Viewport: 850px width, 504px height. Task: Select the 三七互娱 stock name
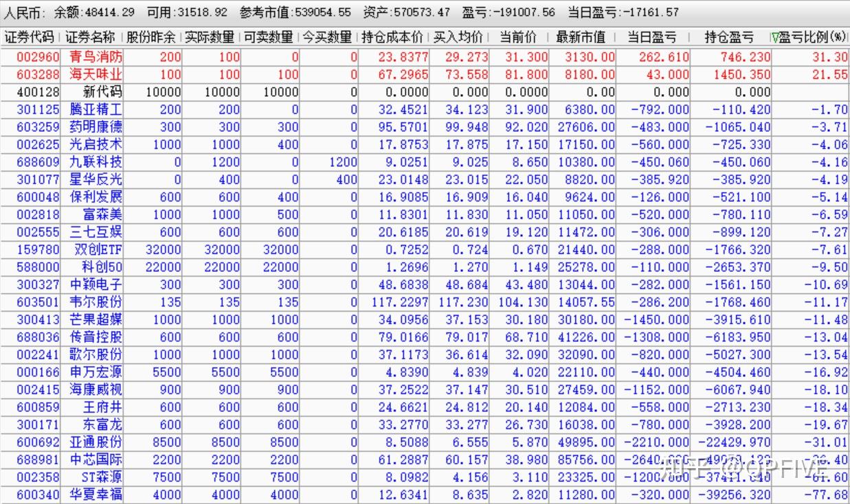click(x=96, y=232)
